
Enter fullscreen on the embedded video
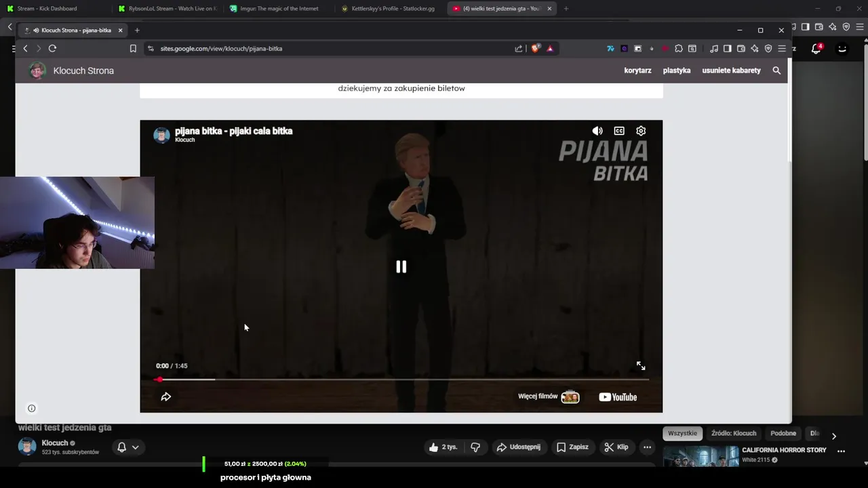[641, 366]
